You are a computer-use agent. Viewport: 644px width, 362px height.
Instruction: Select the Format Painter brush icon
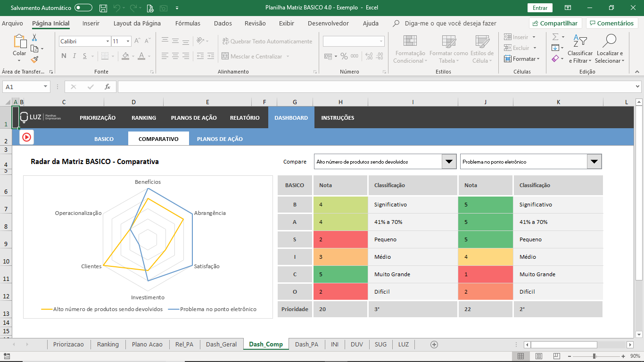34,59
